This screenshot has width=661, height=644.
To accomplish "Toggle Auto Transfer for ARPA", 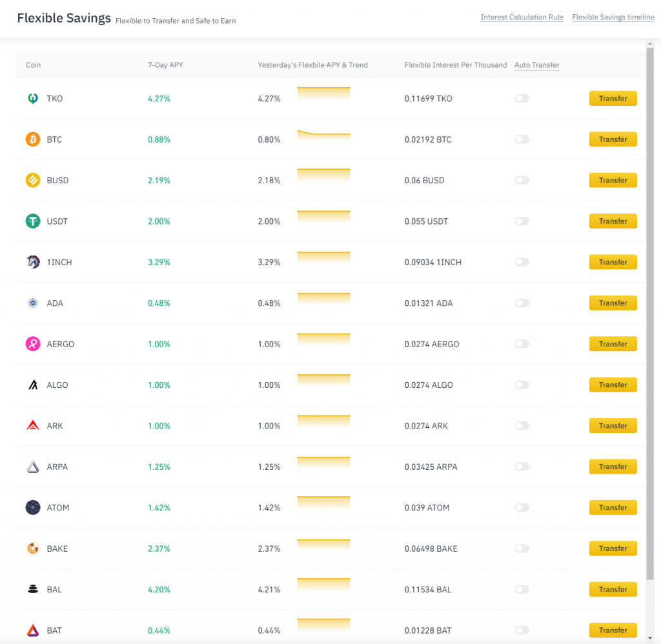I will (x=522, y=467).
